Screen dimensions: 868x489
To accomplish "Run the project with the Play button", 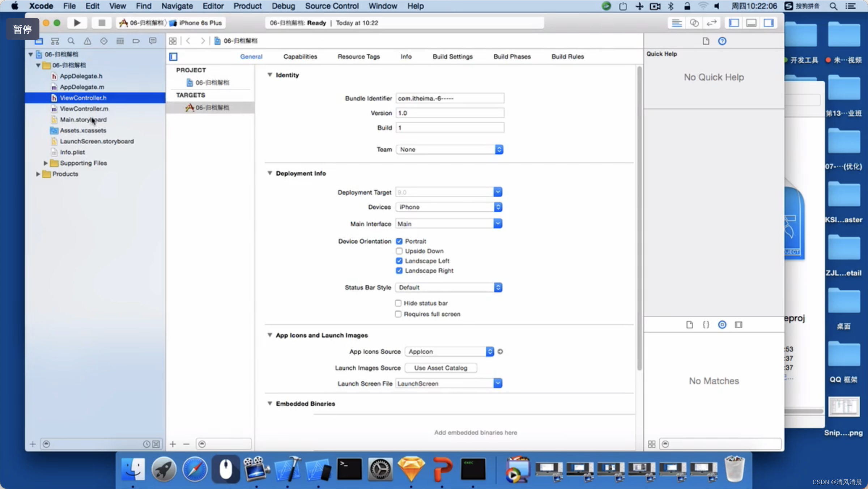I will [77, 23].
